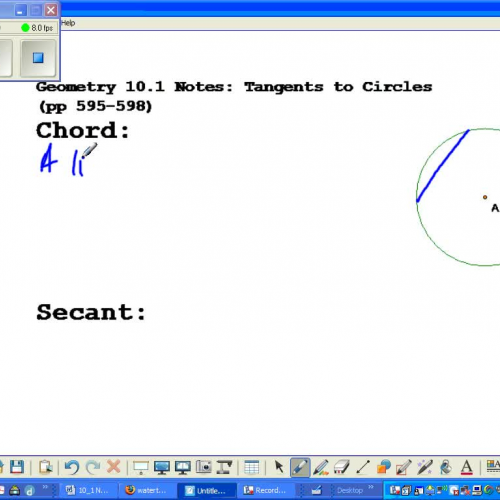Click the circle center point near A
The width and height of the screenshot is (500, 500).
[485, 197]
